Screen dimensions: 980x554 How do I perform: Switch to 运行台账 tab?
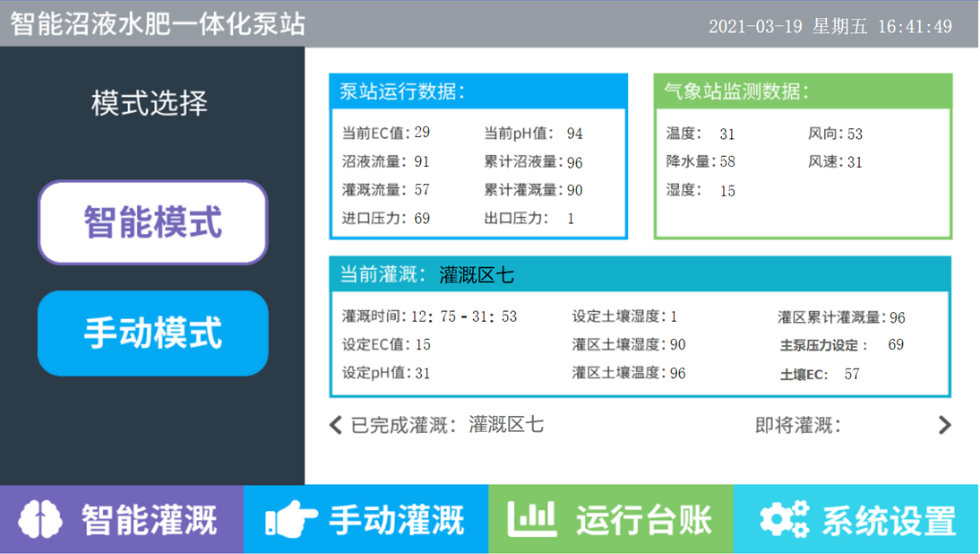(x=643, y=520)
